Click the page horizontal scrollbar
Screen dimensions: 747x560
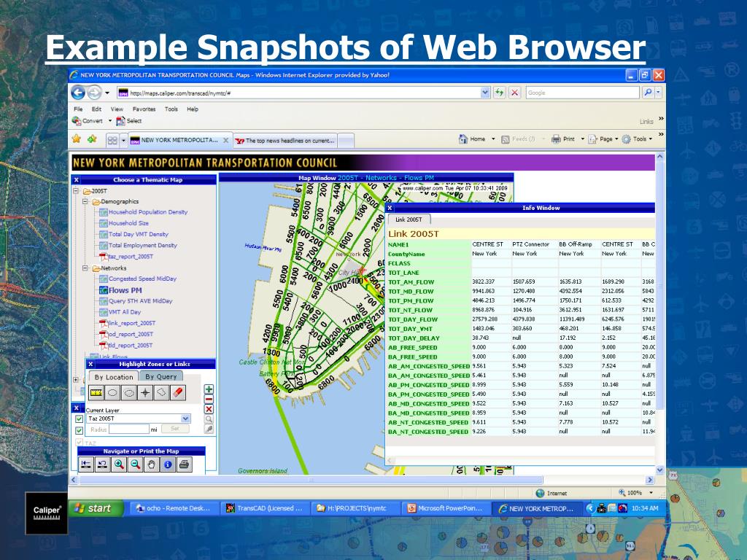click(x=310, y=480)
